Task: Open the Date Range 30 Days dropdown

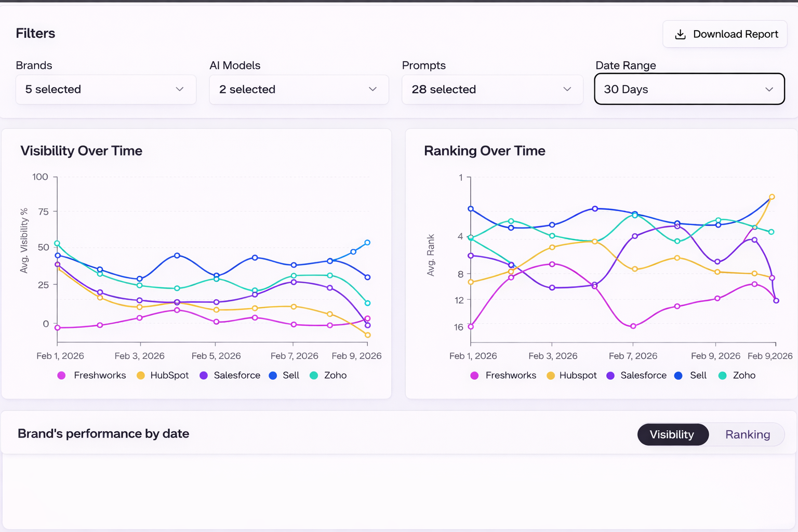Action: point(689,89)
